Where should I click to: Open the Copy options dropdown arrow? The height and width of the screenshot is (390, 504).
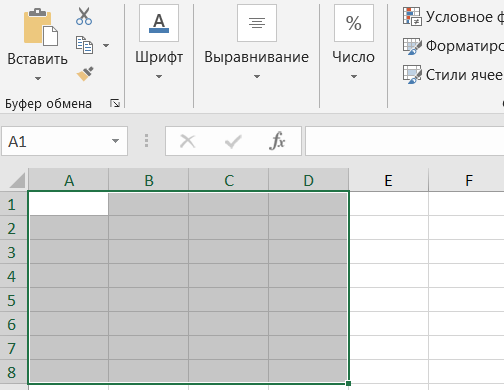106,45
